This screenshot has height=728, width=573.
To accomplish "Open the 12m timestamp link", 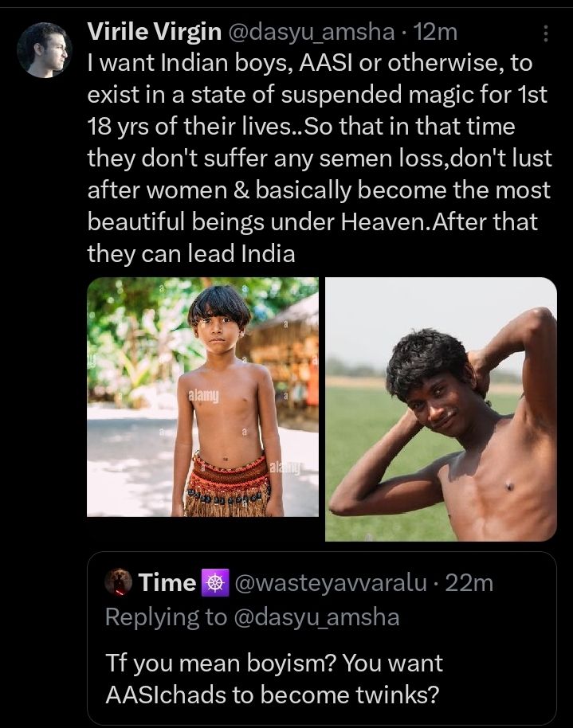I will pyautogui.click(x=436, y=33).
